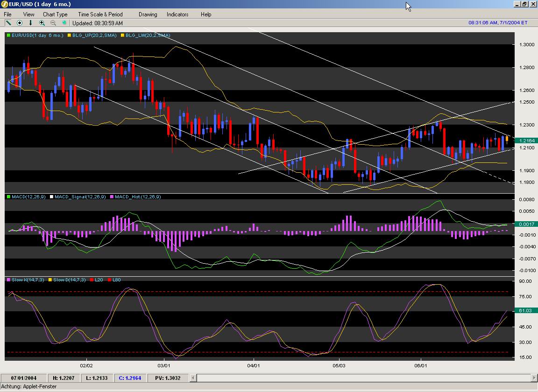Click the EUR/USD green legend marker

click(x=8, y=35)
